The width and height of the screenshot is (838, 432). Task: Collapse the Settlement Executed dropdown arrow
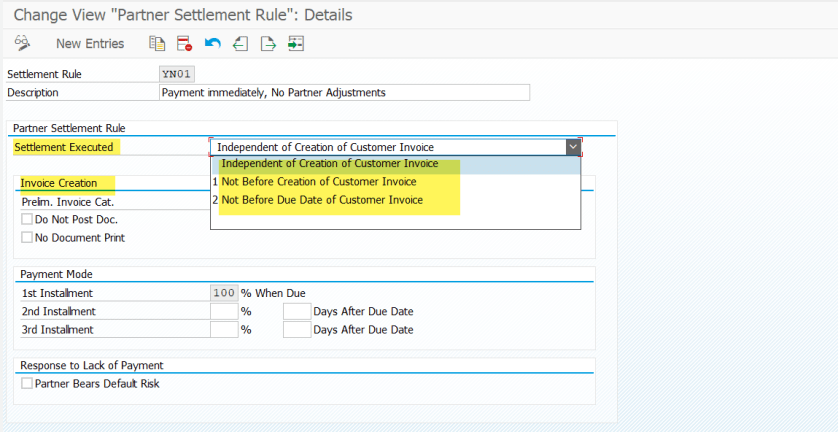pos(573,147)
